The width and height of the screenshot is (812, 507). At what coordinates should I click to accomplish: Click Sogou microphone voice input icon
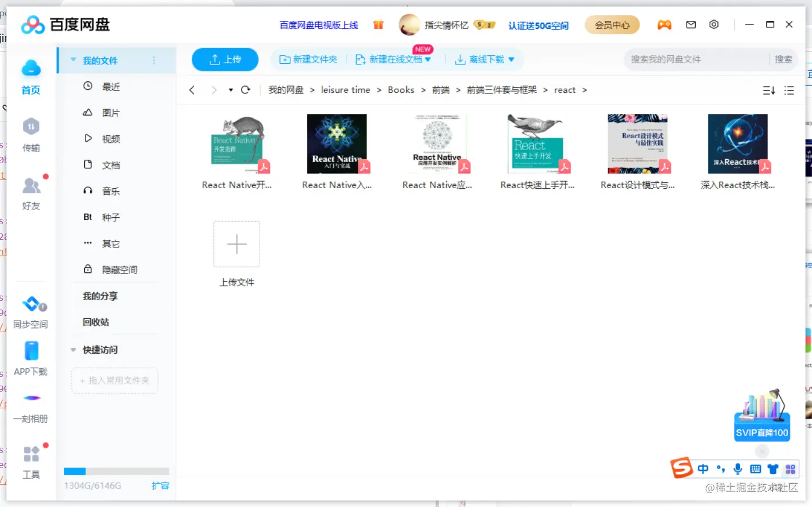click(738, 469)
